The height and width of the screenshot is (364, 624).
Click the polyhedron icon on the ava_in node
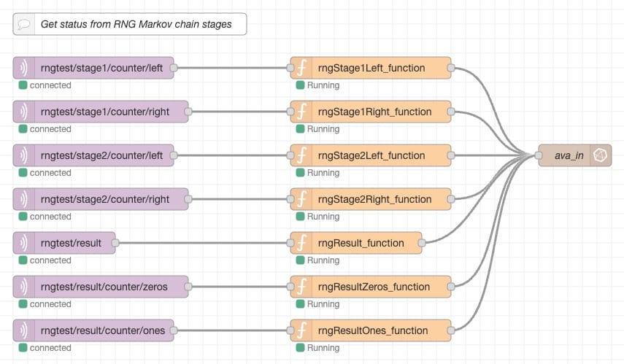(x=600, y=155)
